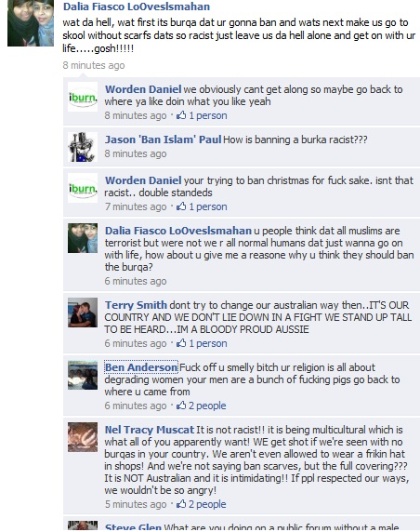420x532 pixels.
Task: Open Steve Glen name link at bottom
Action: click(133, 527)
